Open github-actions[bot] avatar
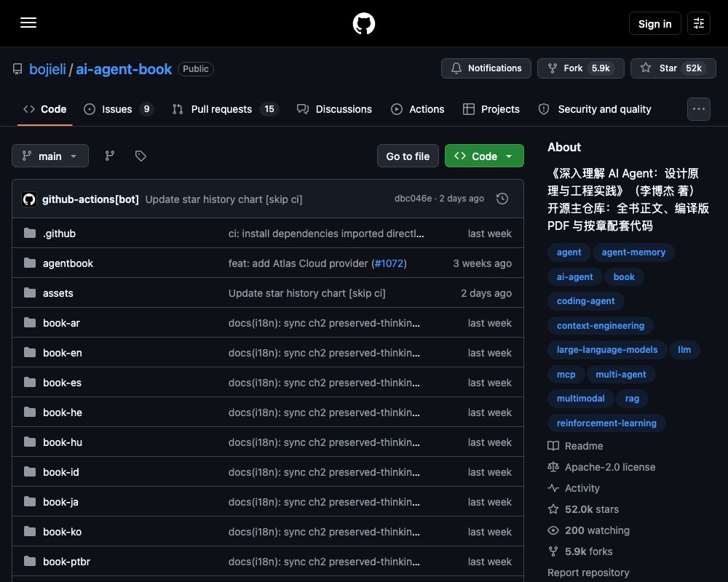This screenshot has width=728, height=582. pyautogui.click(x=29, y=199)
